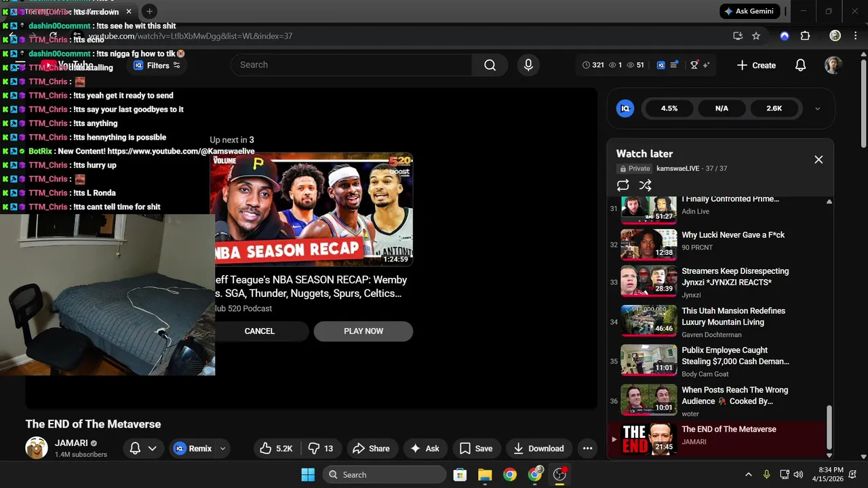
Task: Cancel the up next autoplay
Action: pos(259,331)
